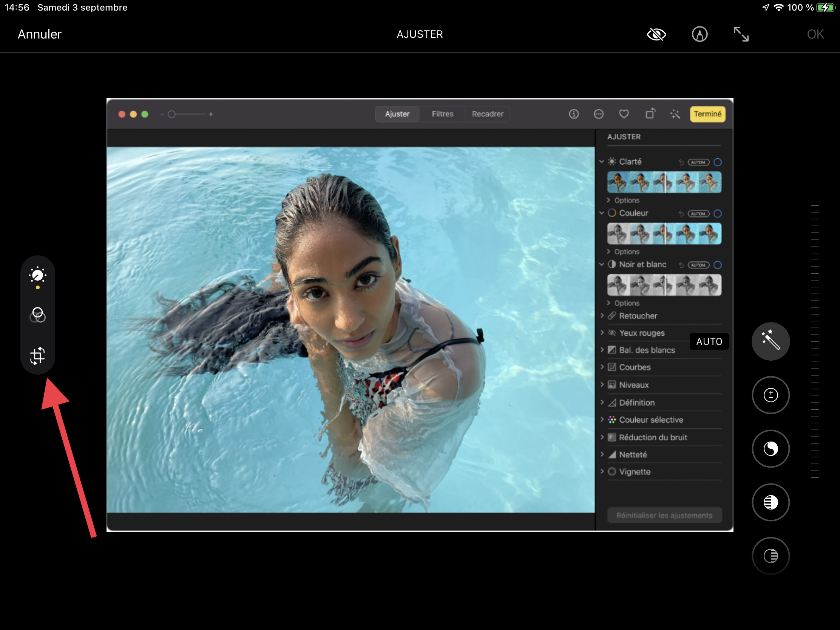Toggle the hide-edits eye icon
The width and height of the screenshot is (840, 630).
click(656, 34)
